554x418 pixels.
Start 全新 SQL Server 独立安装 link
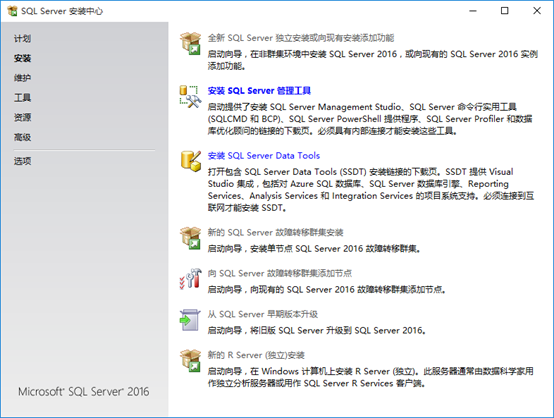[301, 38]
